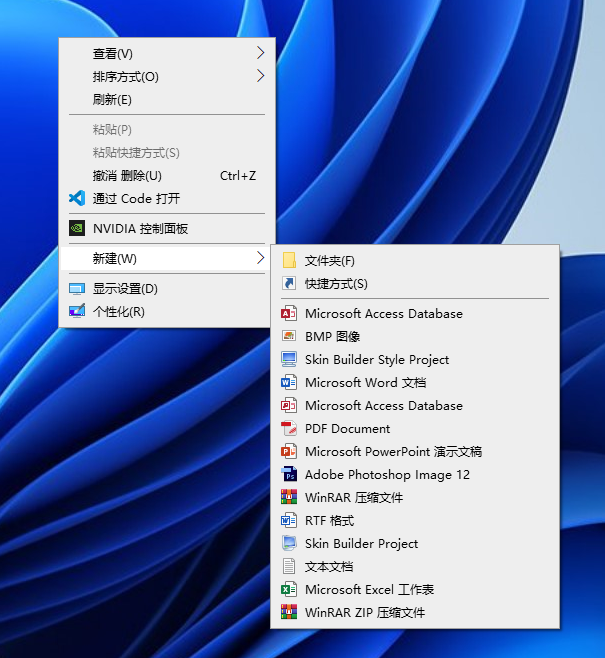Create a new BMP 图像 file

(x=332, y=336)
